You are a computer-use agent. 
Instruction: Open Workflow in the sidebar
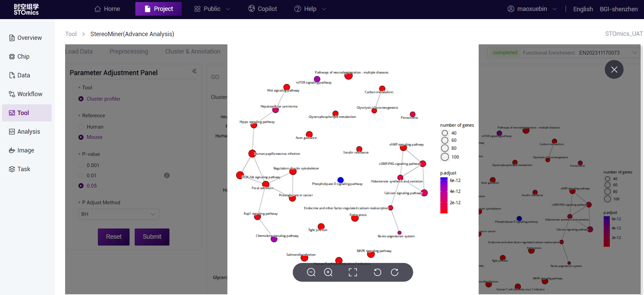30,94
